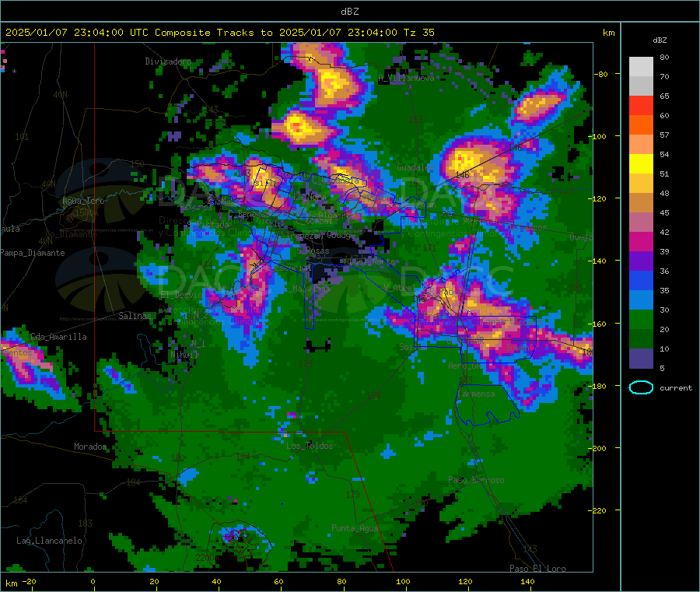Viewport: 700px width, 592px height.
Task: Click the 'Morados' map label
Action: [90, 447]
